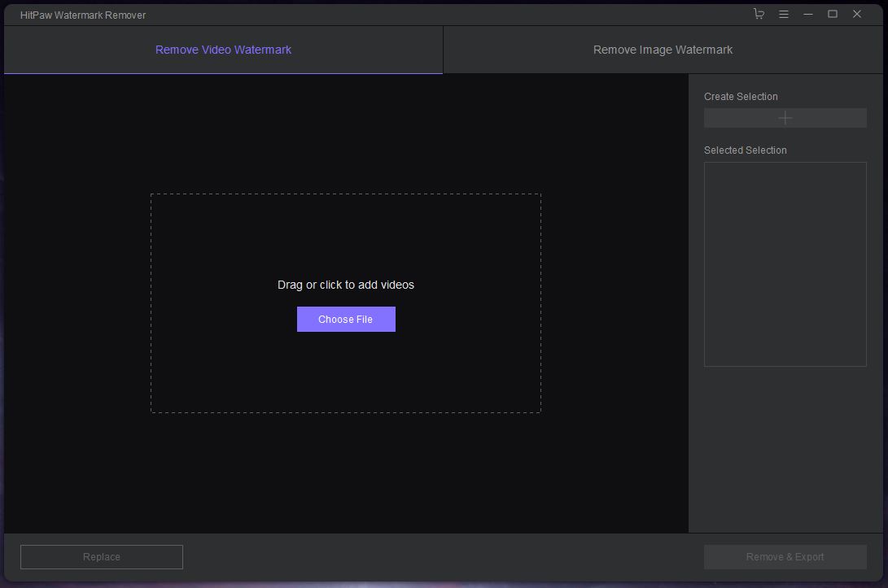Image resolution: width=888 pixels, height=588 pixels.
Task: Maximize the HitPaw window
Action: pyautogui.click(x=832, y=14)
